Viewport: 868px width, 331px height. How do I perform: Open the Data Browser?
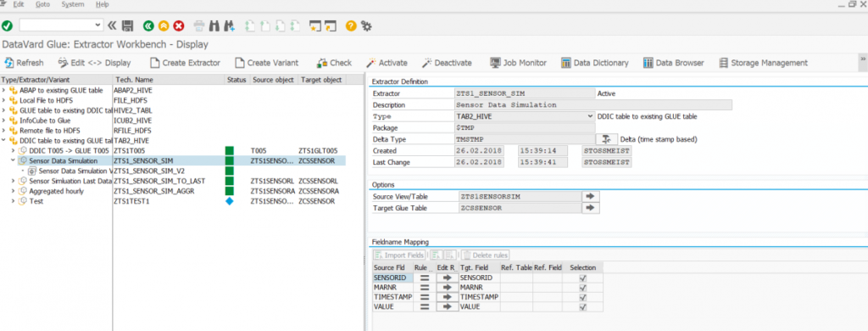click(673, 63)
